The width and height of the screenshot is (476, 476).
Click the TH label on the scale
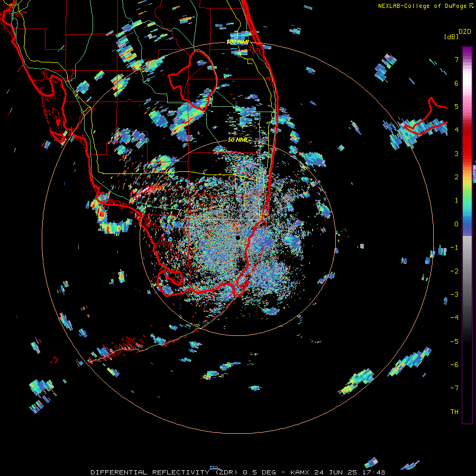[454, 412]
